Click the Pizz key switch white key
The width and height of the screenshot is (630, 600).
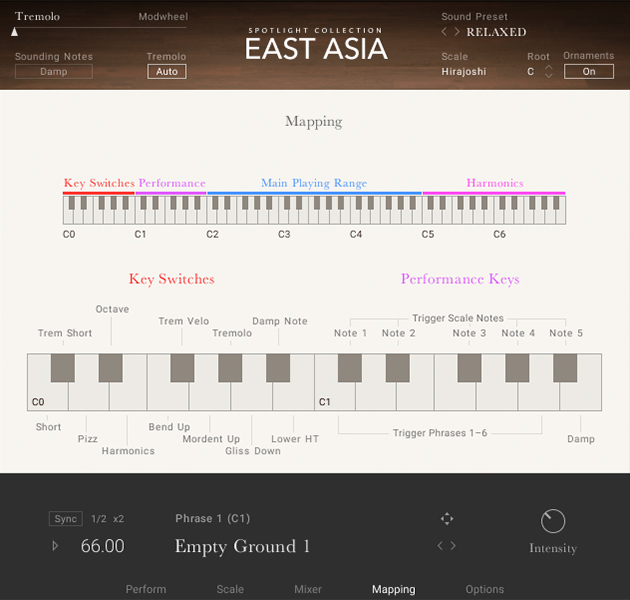[x=88, y=396]
